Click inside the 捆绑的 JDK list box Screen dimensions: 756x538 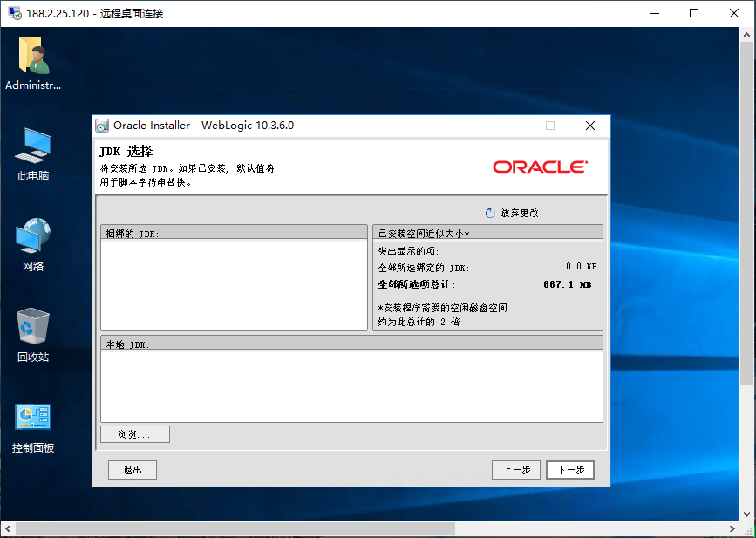click(x=235, y=284)
